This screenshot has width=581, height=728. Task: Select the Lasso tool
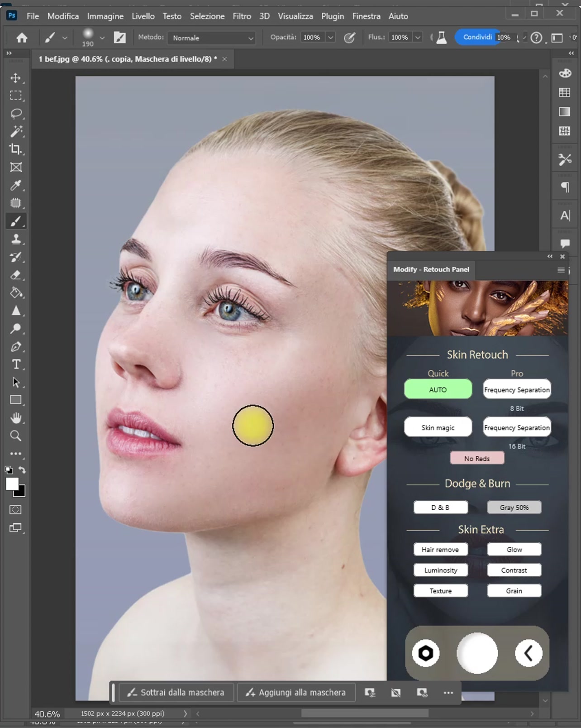coord(16,114)
